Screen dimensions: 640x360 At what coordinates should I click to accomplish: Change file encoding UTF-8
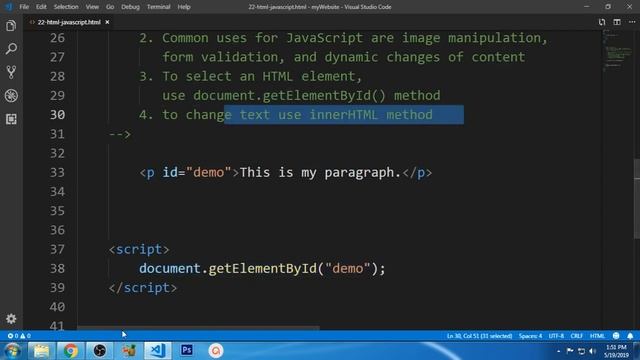coord(556,336)
